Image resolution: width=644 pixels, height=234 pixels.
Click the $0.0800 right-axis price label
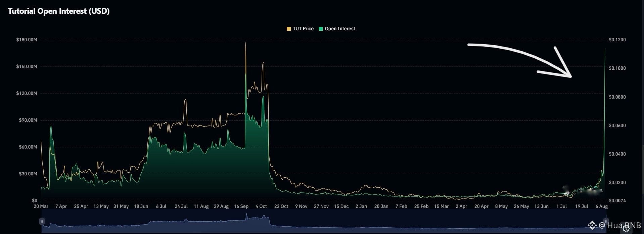tap(617, 97)
